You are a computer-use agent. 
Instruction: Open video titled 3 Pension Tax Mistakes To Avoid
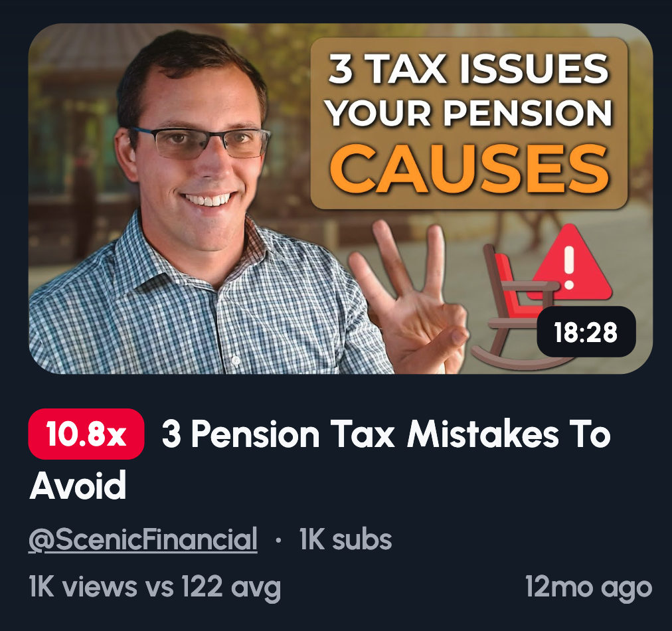[319, 460]
